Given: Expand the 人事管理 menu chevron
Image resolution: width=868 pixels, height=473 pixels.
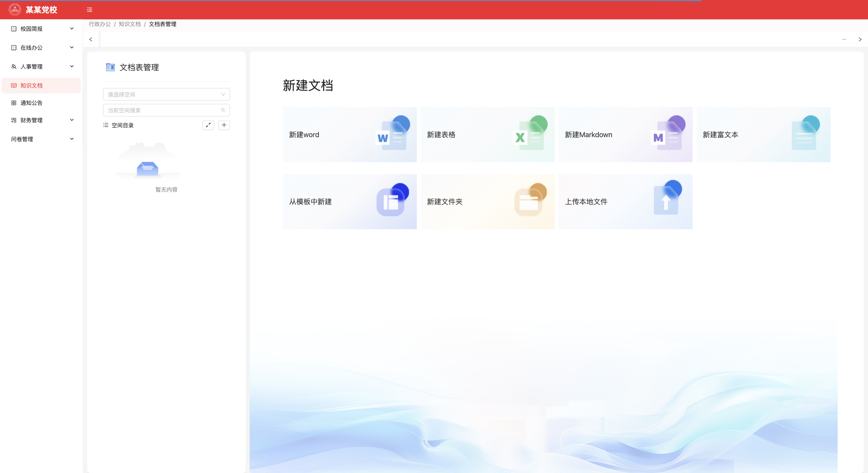Looking at the screenshot, I should coord(72,66).
